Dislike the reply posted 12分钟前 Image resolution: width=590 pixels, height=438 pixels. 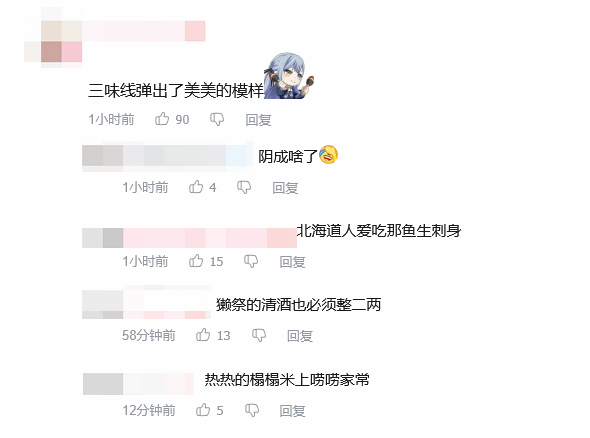pyautogui.click(x=252, y=410)
